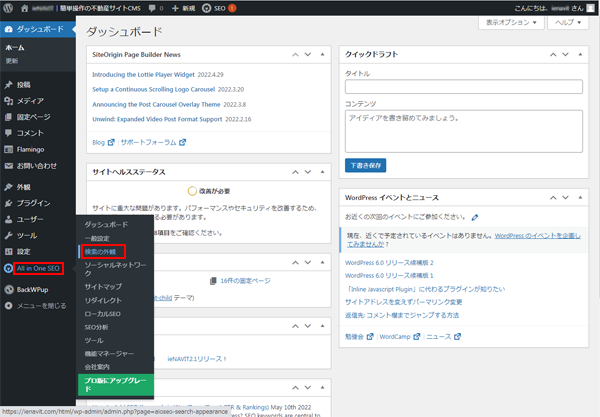Open ieNAVIT2.1リリース！ link
The width and height of the screenshot is (600, 417).
tap(197, 359)
